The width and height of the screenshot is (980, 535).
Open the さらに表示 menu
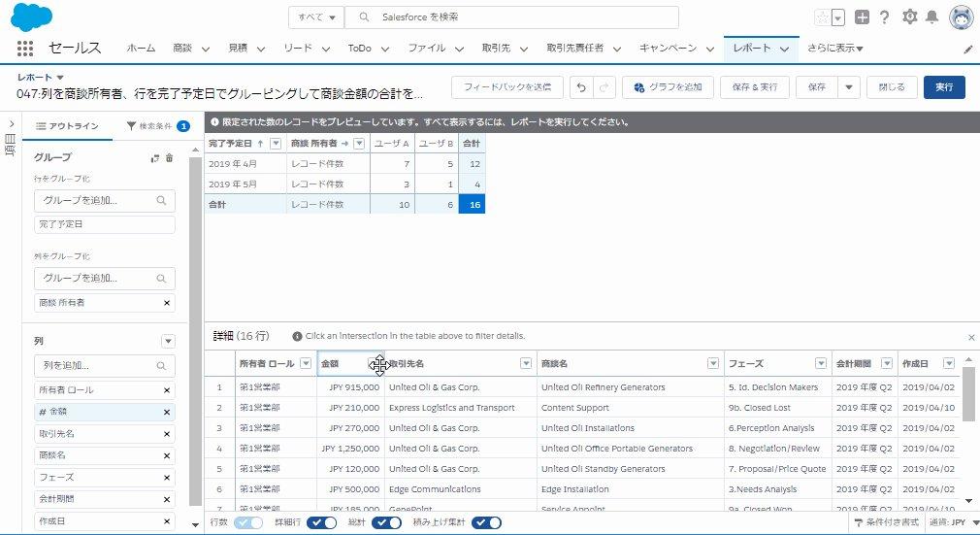(x=835, y=49)
